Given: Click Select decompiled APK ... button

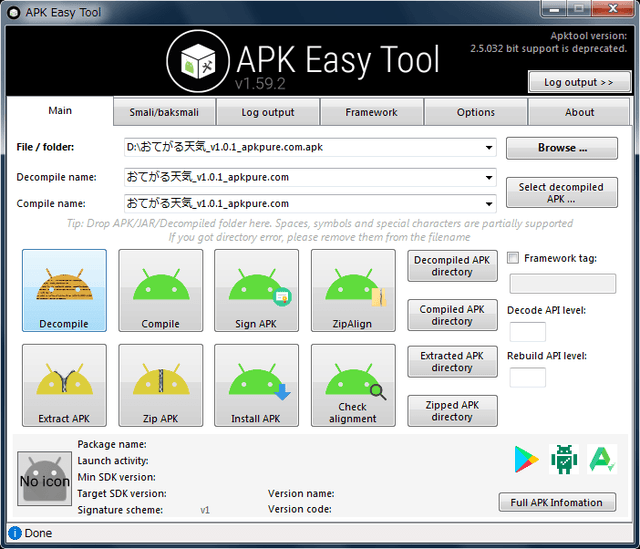Looking at the screenshot, I should click(562, 193).
